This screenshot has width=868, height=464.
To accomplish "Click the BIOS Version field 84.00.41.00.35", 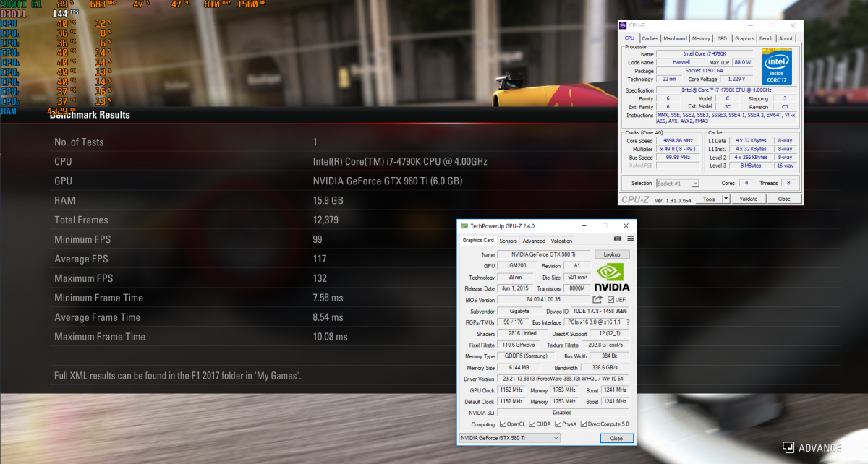I will (x=544, y=300).
